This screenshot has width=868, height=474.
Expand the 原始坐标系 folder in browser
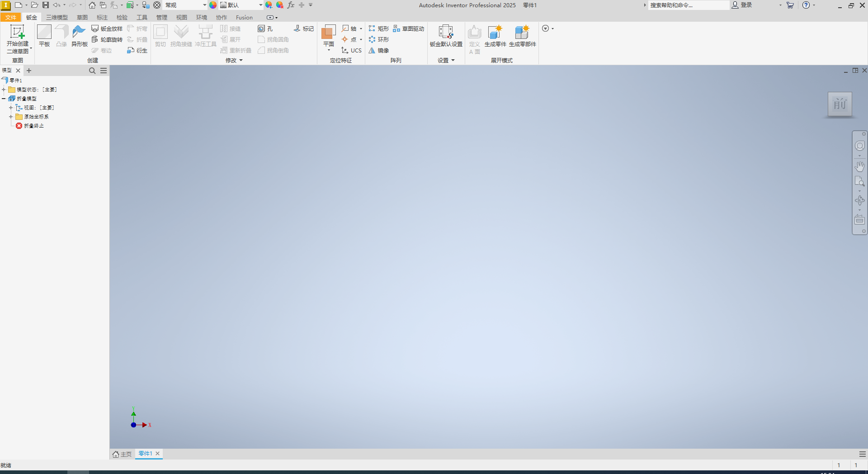coord(11,116)
